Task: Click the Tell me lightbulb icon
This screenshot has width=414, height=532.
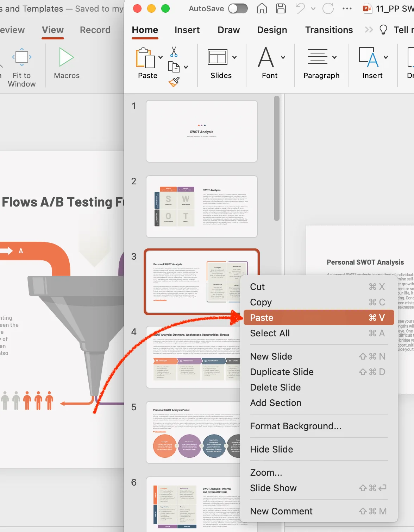Action: (x=383, y=30)
